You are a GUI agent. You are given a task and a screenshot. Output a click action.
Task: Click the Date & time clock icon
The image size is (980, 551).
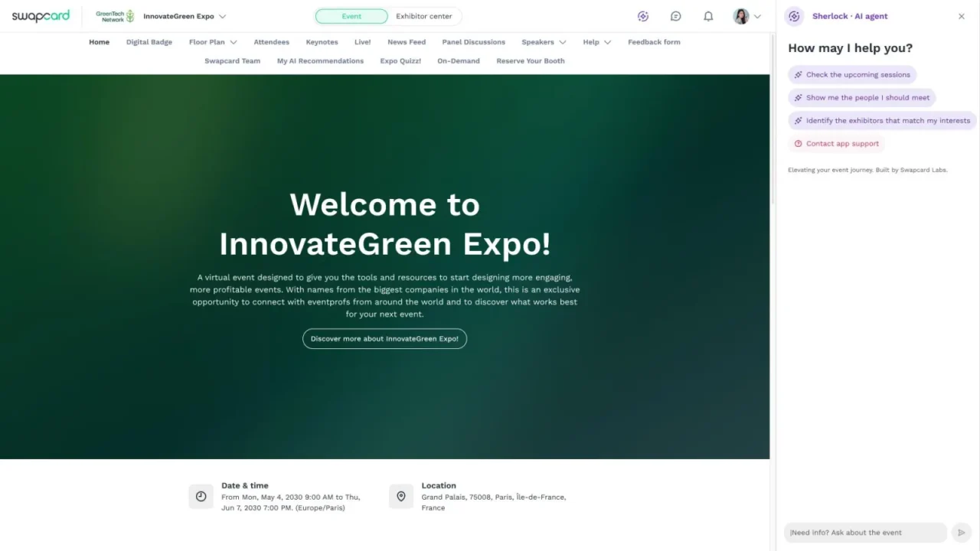(201, 497)
